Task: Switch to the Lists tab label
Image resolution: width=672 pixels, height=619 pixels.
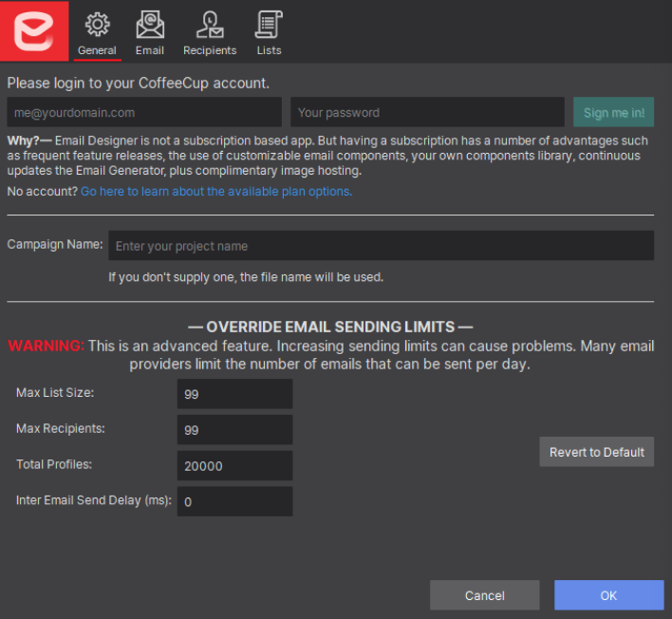Action: (270, 50)
